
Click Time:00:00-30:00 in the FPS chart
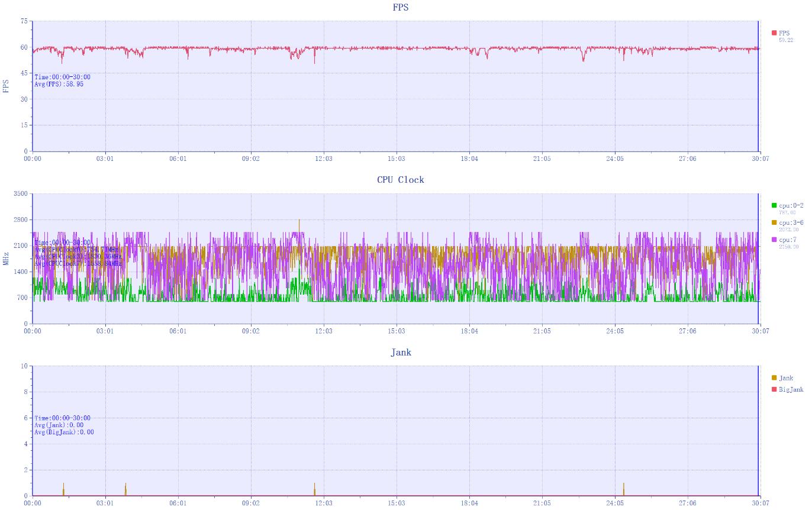tap(62, 77)
